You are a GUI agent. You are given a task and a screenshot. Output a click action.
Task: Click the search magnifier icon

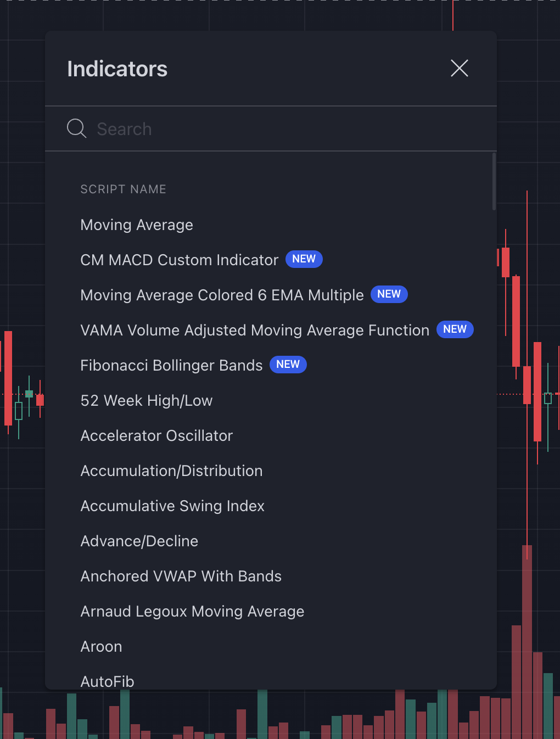[76, 128]
